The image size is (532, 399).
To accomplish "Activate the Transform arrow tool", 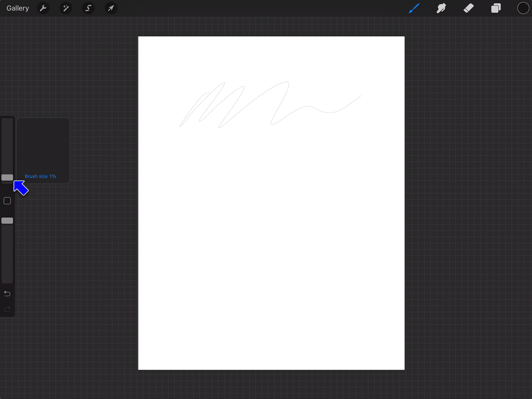I will click(x=111, y=8).
